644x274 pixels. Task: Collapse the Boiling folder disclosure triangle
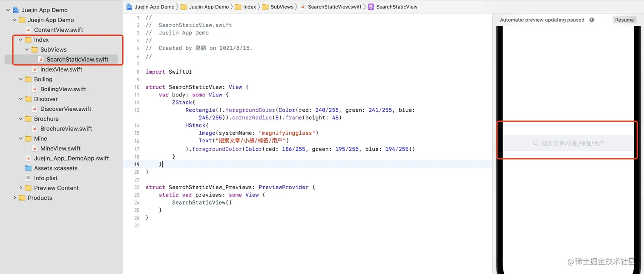[x=21, y=79]
